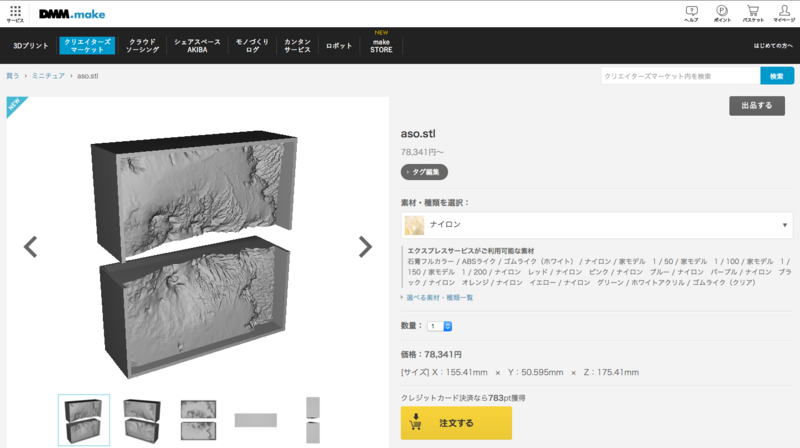The image size is (800, 448).
Task: Expand the 選べる素材・種類一覧 link
Action: (x=439, y=297)
